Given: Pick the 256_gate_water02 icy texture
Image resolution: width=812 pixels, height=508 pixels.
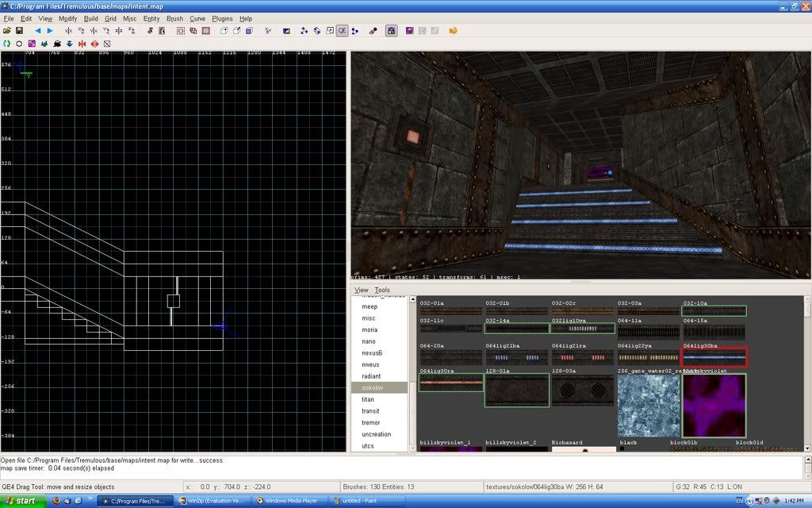Looking at the screenshot, I should point(649,406).
